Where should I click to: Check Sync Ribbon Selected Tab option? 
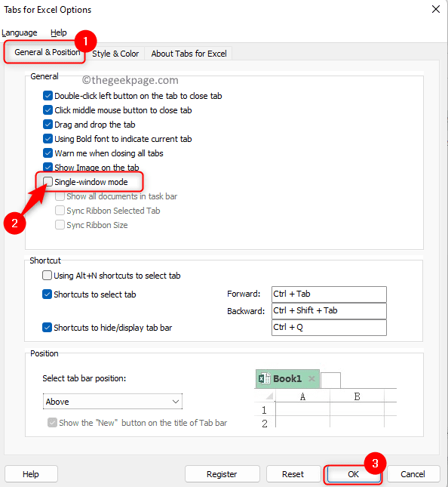click(60, 210)
